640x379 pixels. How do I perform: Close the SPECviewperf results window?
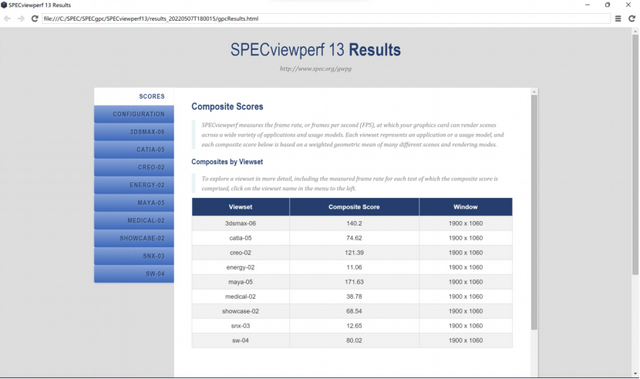pyautogui.click(x=628, y=5)
